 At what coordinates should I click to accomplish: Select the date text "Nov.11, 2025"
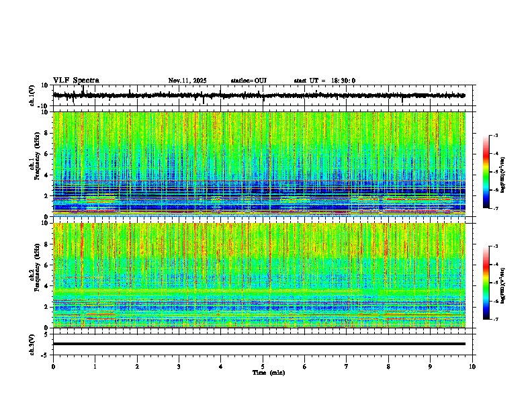click(187, 81)
